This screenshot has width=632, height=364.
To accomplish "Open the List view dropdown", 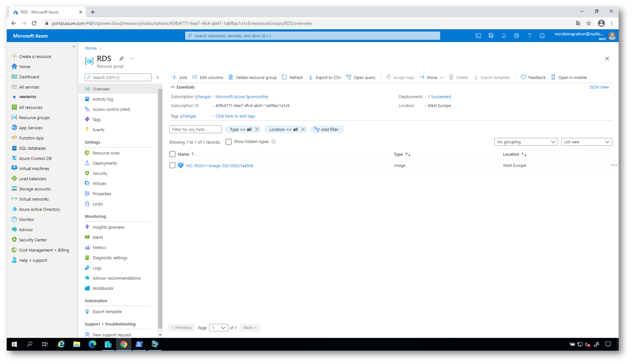I will pos(586,142).
